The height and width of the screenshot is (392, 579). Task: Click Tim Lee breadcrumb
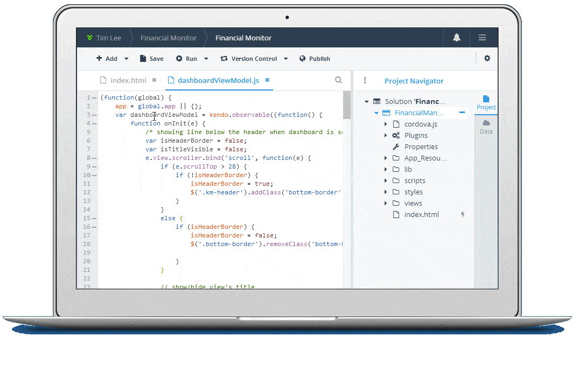coord(109,38)
